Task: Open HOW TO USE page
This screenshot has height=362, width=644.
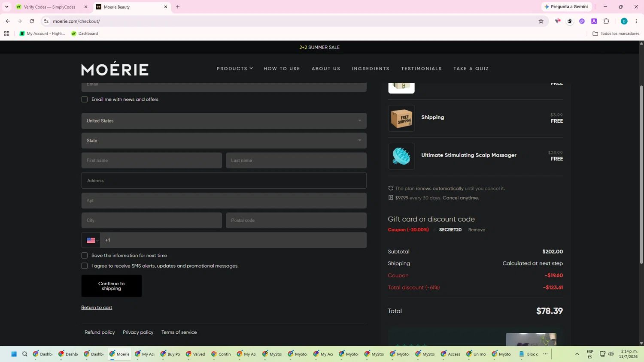Action: pyautogui.click(x=282, y=69)
